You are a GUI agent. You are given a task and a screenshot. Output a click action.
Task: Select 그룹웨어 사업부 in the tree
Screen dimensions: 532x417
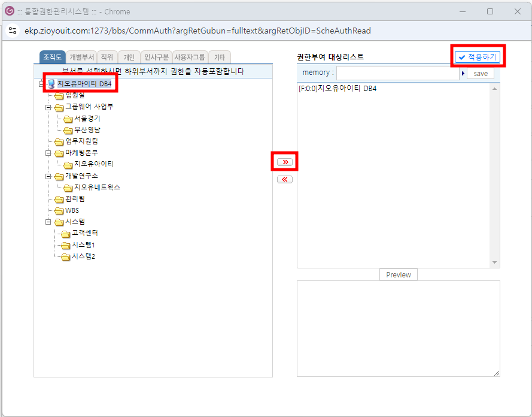[x=89, y=107]
